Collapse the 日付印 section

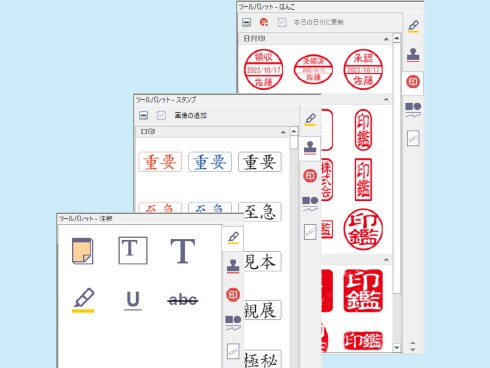(386, 39)
